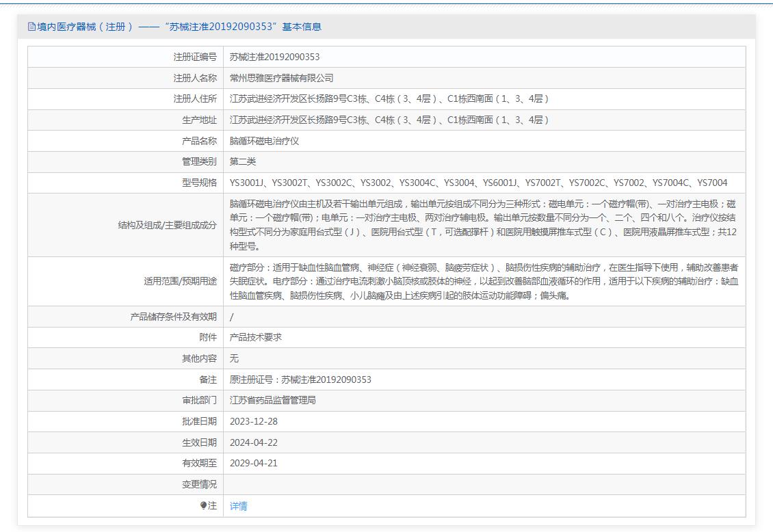Screen dimensions: 773x532
Task: Click the 注册人住所 address value
Action: click(x=389, y=99)
